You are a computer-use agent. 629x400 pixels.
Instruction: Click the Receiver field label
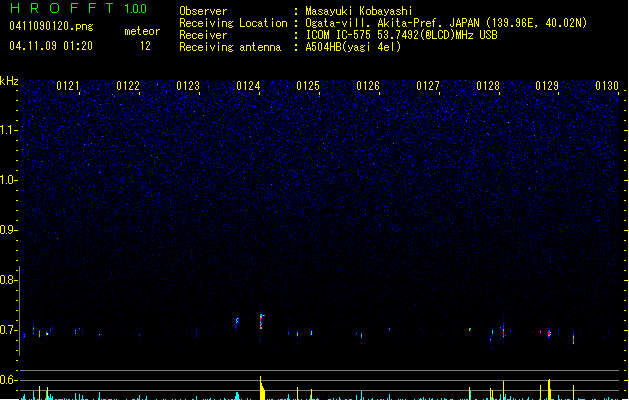pyautogui.click(x=203, y=35)
